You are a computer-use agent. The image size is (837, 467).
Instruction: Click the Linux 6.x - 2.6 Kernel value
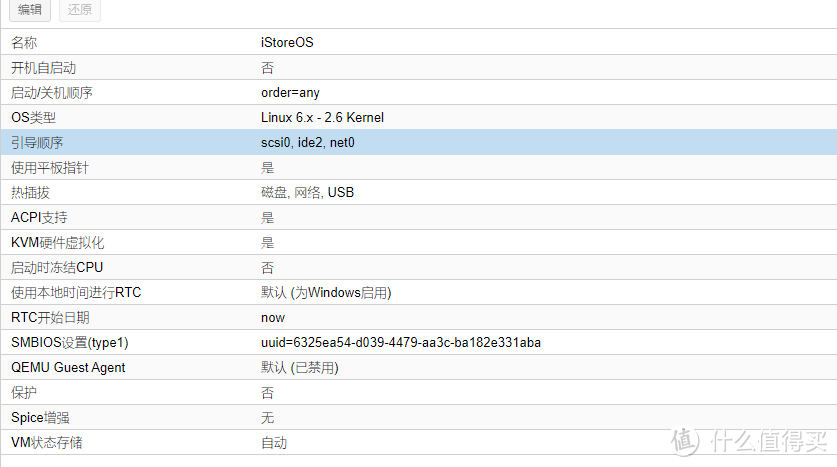tap(322, 117)
